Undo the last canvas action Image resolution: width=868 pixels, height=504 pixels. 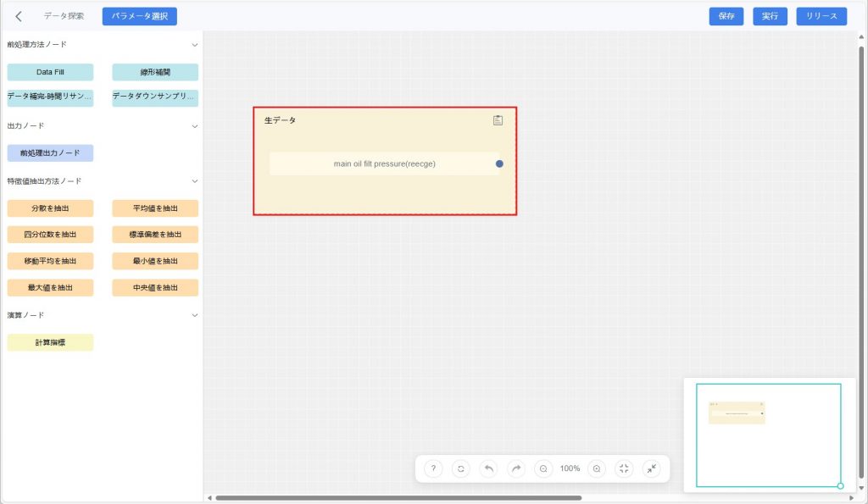[x=488, y=468]
